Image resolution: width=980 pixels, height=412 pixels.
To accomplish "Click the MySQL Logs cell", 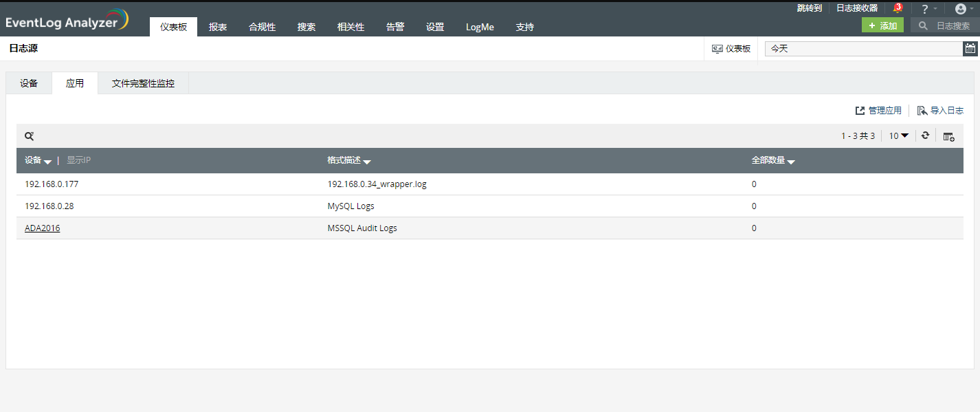I will pos(351,206).
